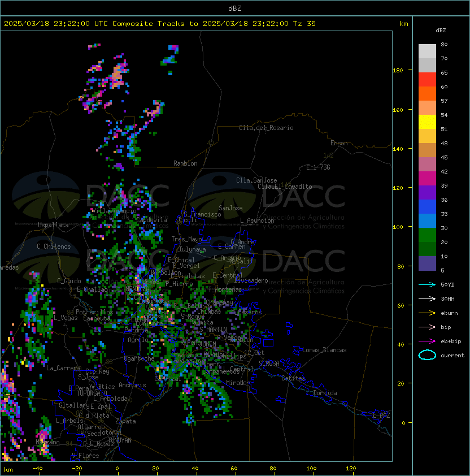
Task: Click the magenta eb+bip arrow in legend
Action: (427, 341)
